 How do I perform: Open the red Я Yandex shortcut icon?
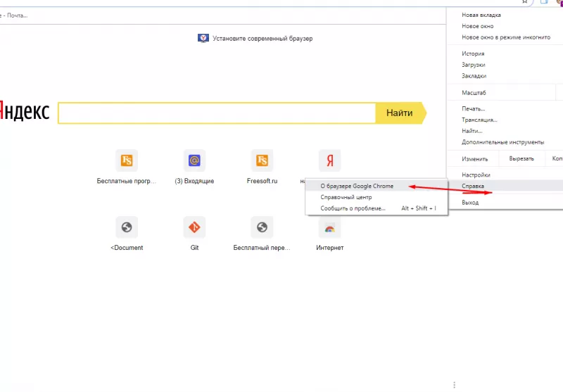pos(329,160)
